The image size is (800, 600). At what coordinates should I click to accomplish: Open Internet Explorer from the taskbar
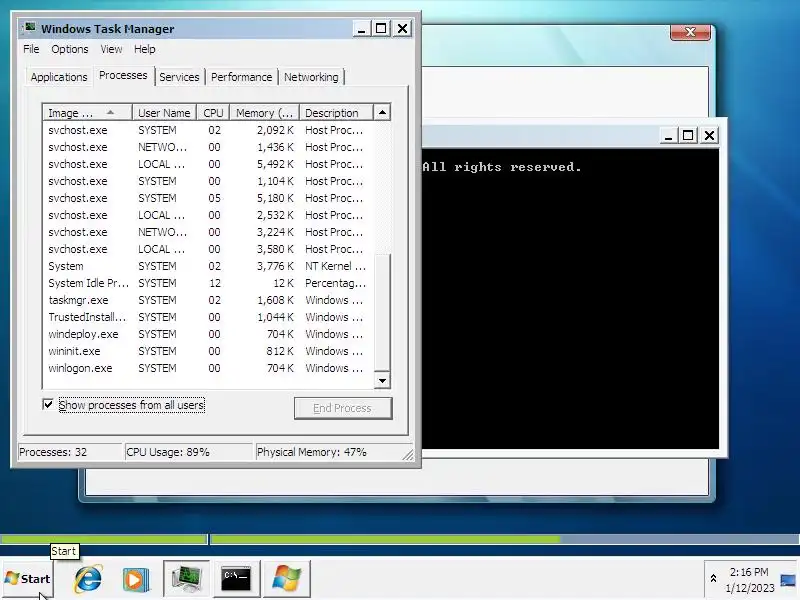[x=88, y=579]
